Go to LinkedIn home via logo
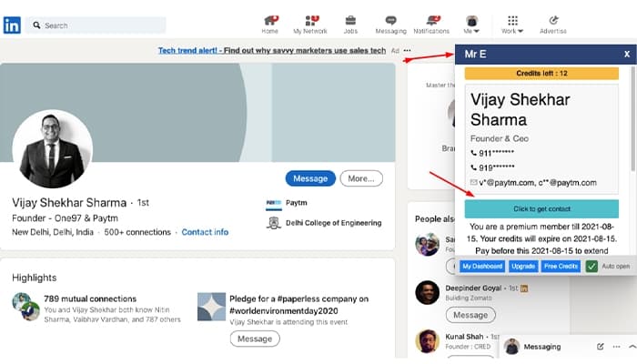The width and height of the screenshot is (637, 364). 12,25
